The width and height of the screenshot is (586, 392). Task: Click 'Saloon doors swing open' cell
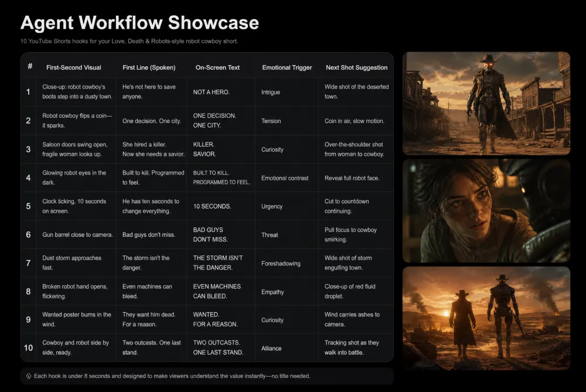(x=75, y=149)
